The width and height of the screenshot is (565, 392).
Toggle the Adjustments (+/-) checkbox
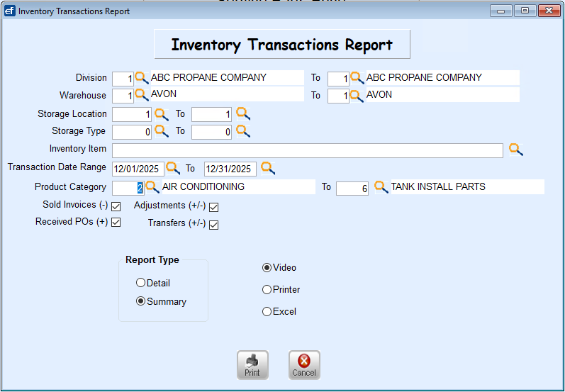tap(213, 207)
